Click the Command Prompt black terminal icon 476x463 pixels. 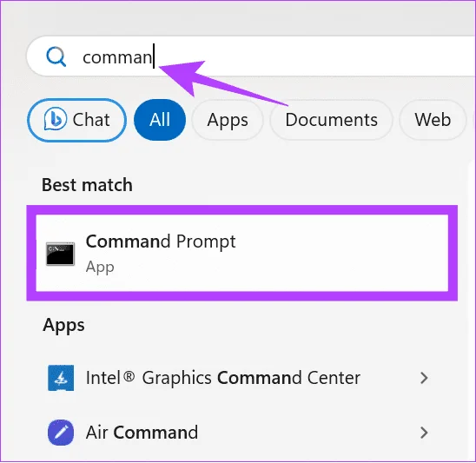click(x=60, y=254)
